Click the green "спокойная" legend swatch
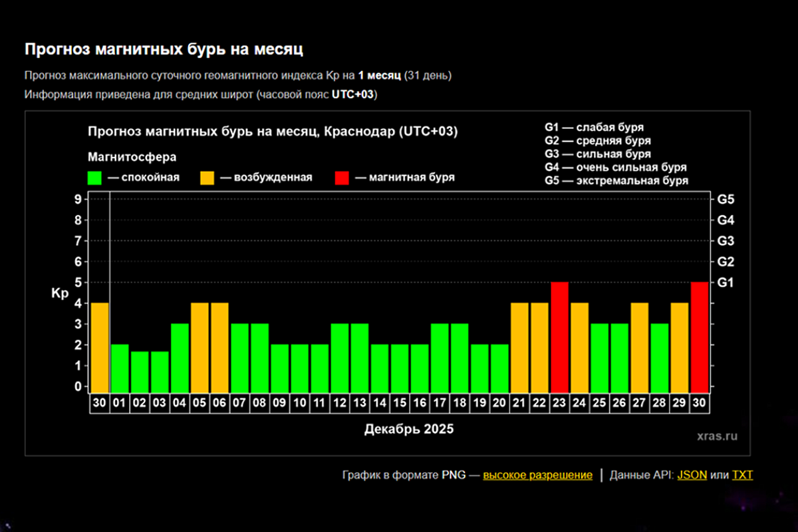798x532 pixels. click(x=95, y=178)
